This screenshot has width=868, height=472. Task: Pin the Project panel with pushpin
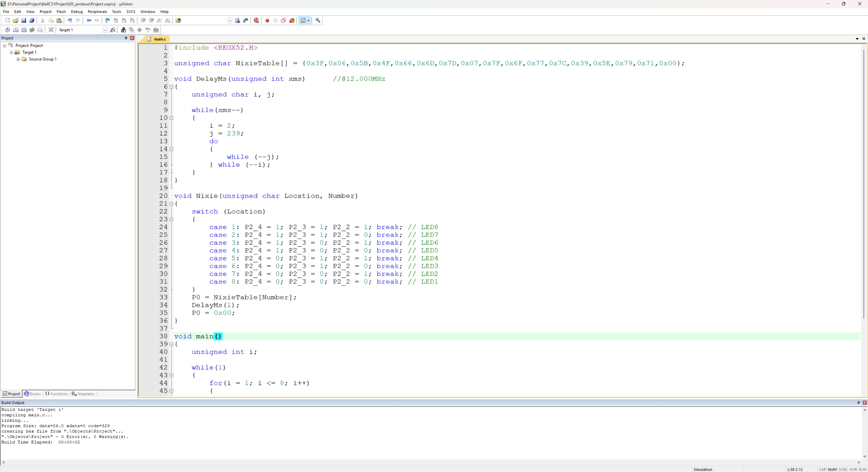(x=126, y=38)
